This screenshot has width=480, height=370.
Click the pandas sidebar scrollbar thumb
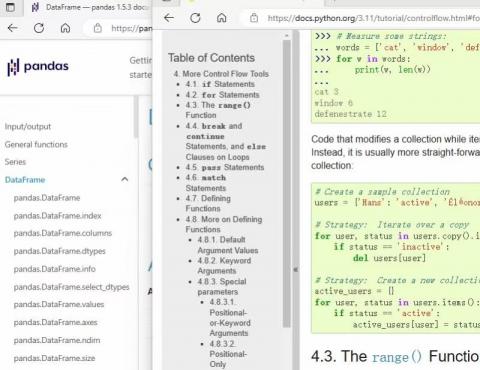(x=136, y=117)
